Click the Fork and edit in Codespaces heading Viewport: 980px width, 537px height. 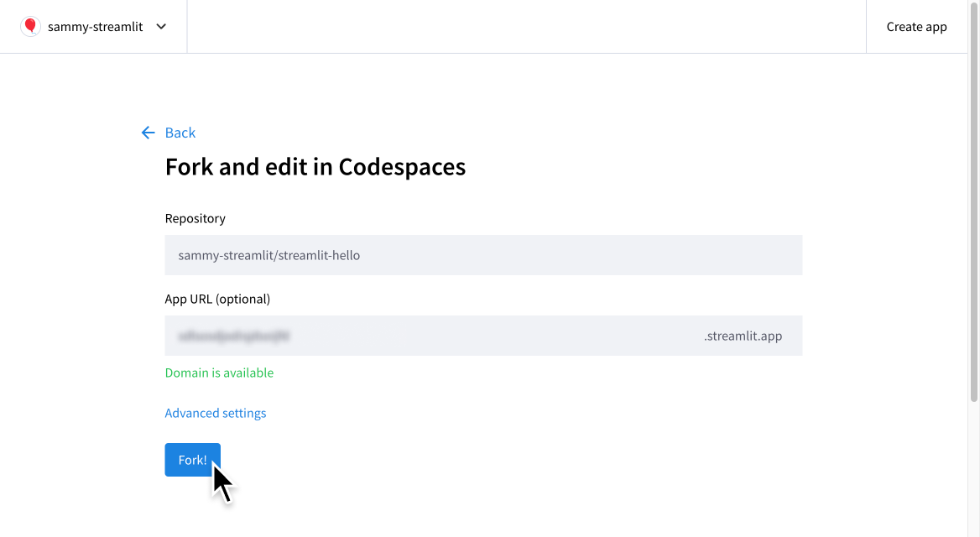(315, 167)
